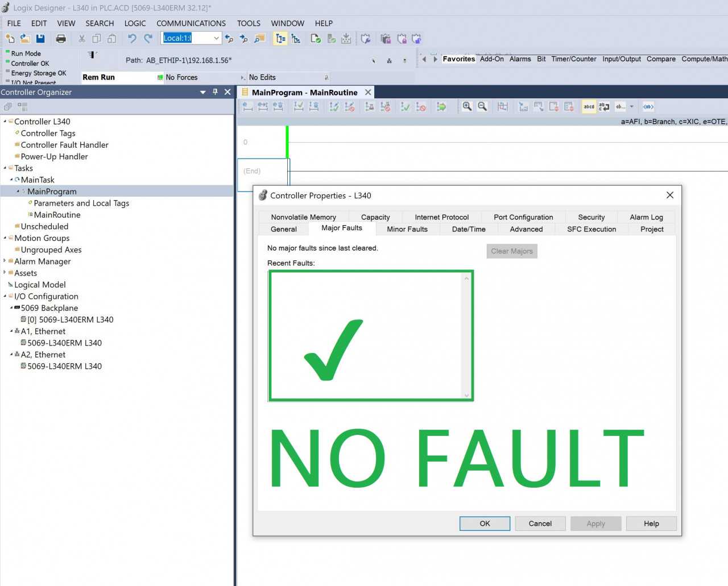Select Logical Model in the organizer
The width and height of the screenshot is (728, 586).
(40, 285)
